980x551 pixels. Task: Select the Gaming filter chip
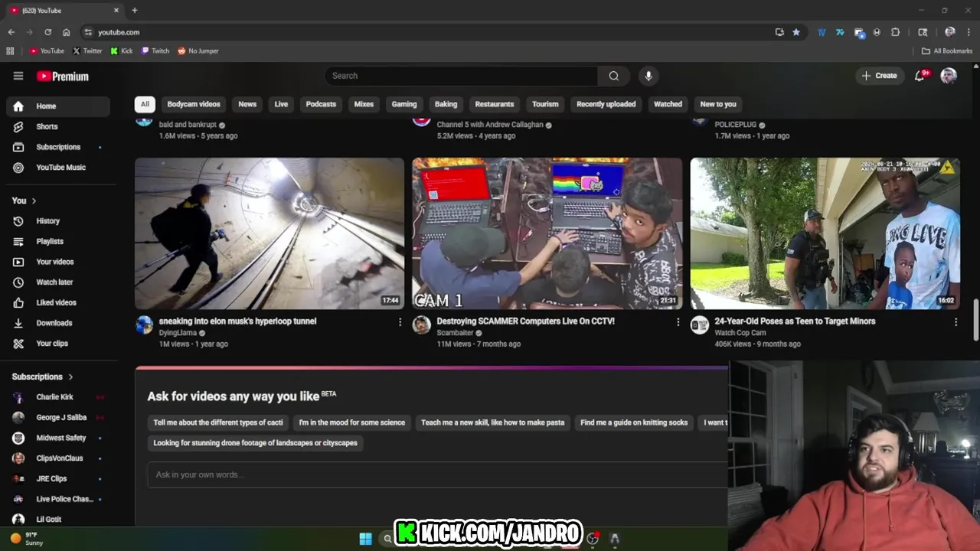[x=404, y=104]
